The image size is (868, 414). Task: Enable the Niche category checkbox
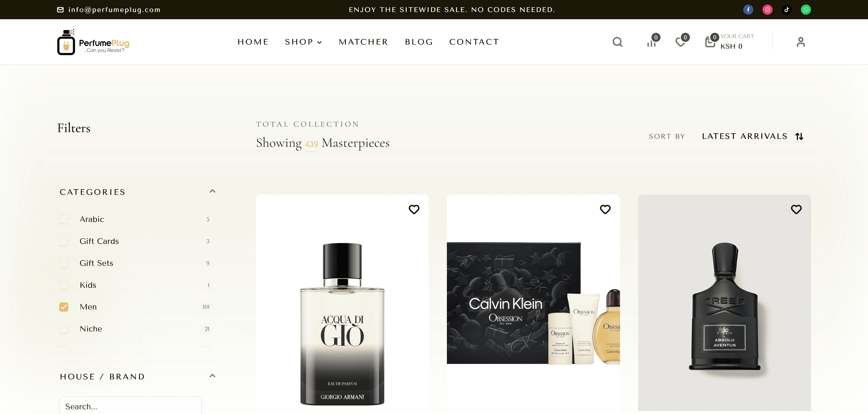point(64,329)
